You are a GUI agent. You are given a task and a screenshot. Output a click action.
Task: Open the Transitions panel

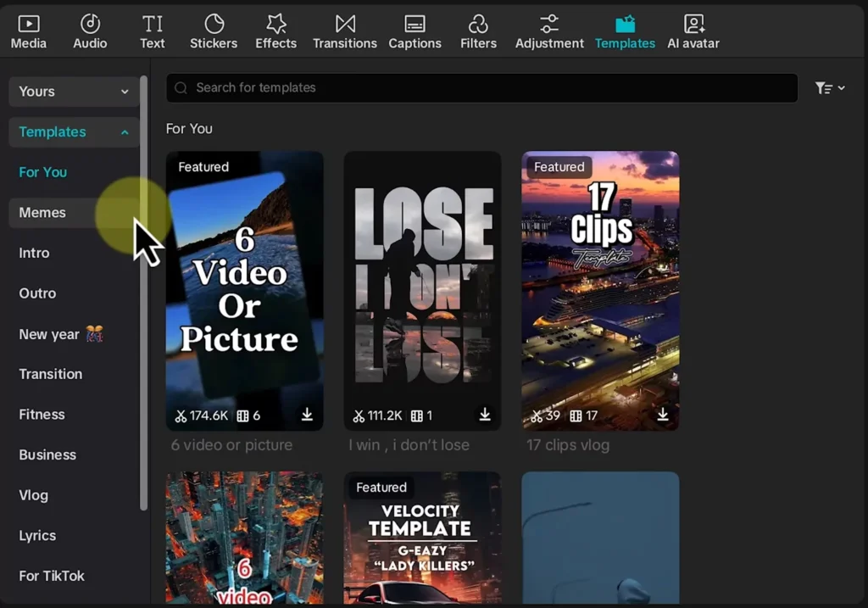344,32
